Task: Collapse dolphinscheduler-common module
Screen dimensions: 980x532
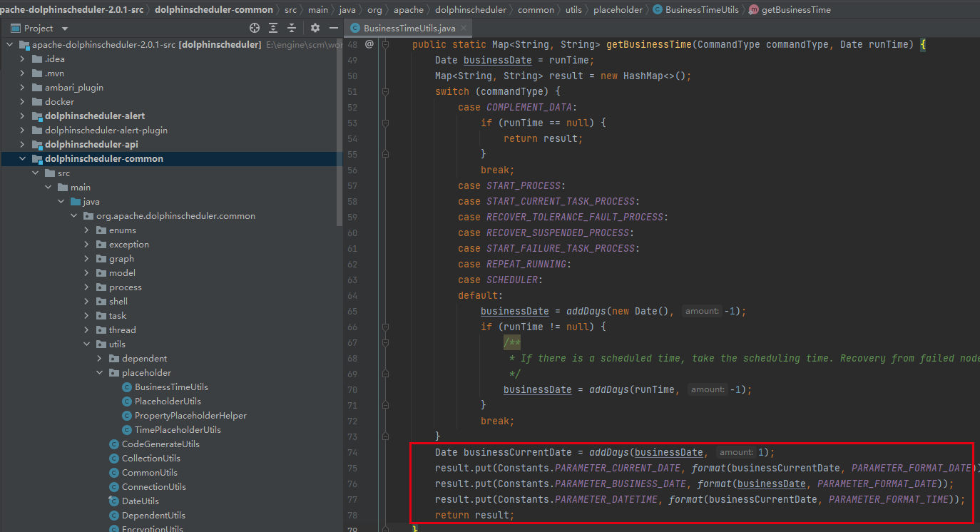Action: (x=22, y=158)
